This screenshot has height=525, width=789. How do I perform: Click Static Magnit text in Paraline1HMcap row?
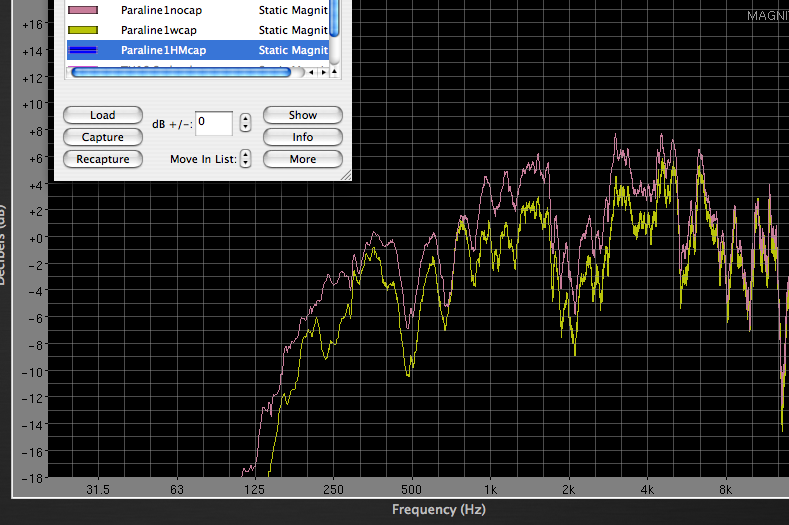[x=293, y=50]
